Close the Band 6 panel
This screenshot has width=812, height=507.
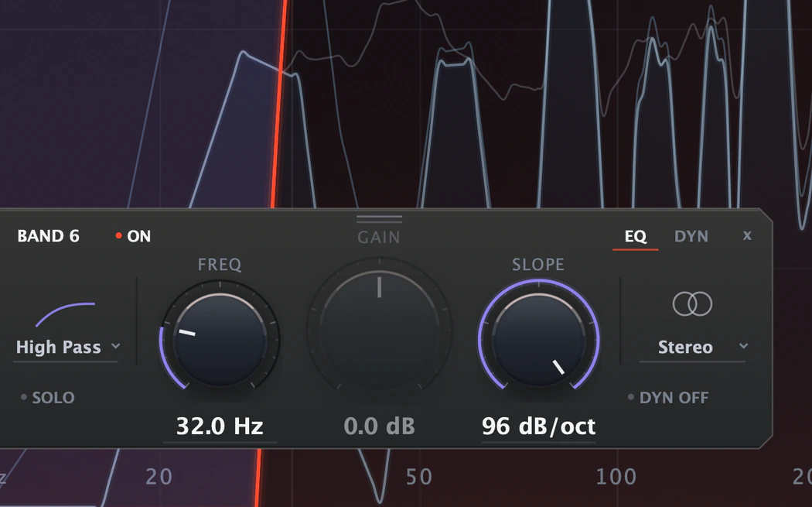(747, 236)
